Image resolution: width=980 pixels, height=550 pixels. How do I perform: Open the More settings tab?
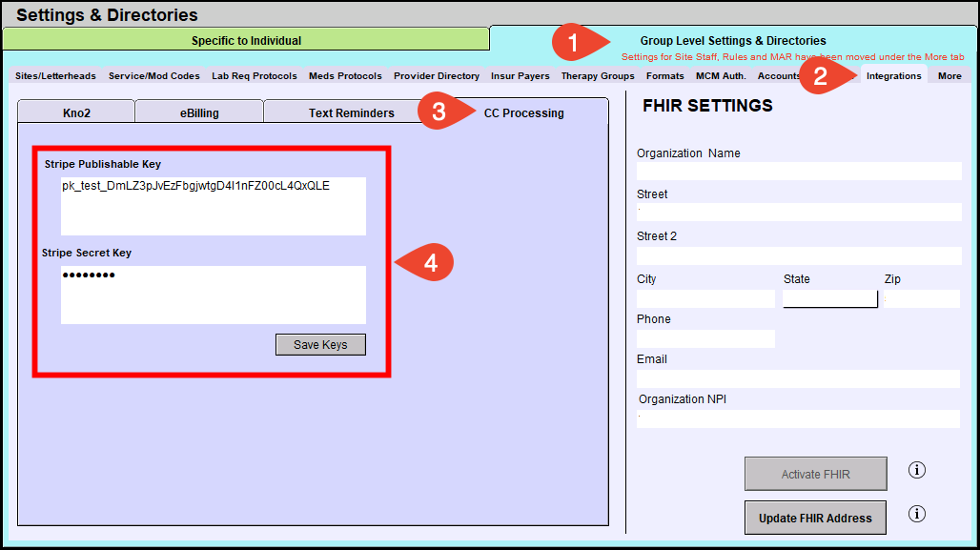tap(949, 76)
